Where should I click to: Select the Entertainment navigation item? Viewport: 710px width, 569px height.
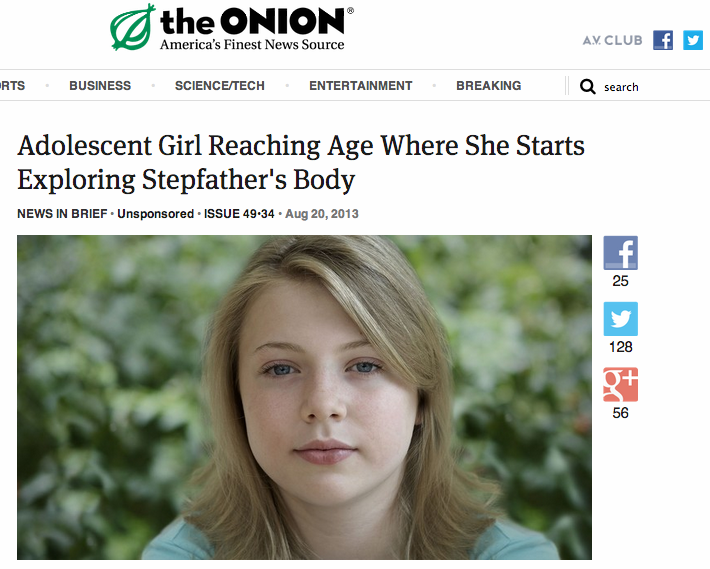click(x=360, y=86)
